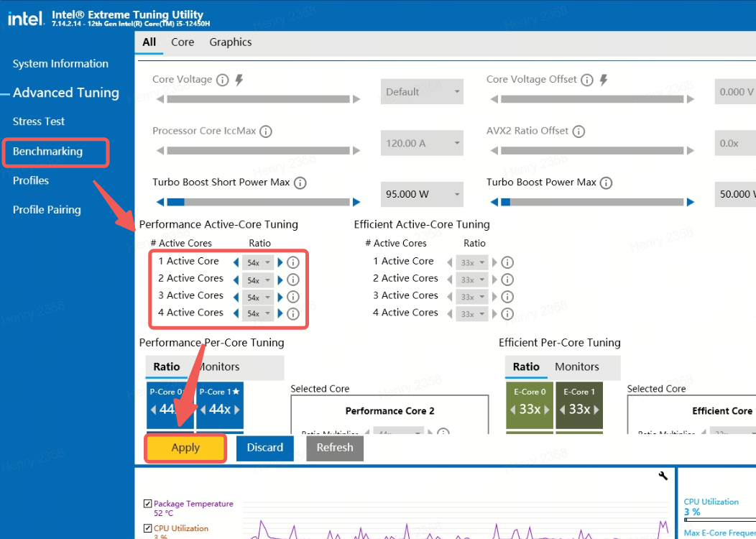
Task: Open Turbo Boost Power Max info icon
Action: [x=606, y=183]
